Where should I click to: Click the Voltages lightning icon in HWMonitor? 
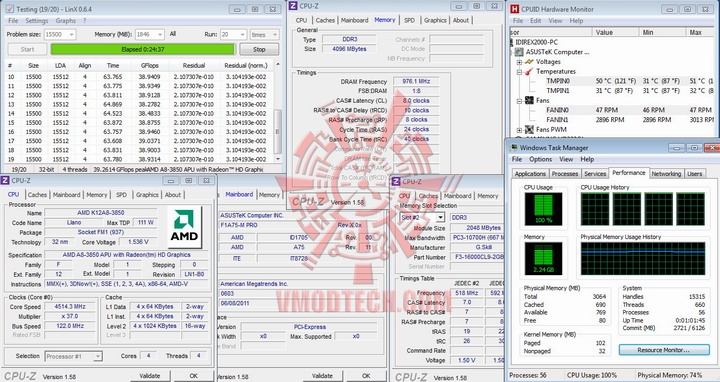point(529,62)
